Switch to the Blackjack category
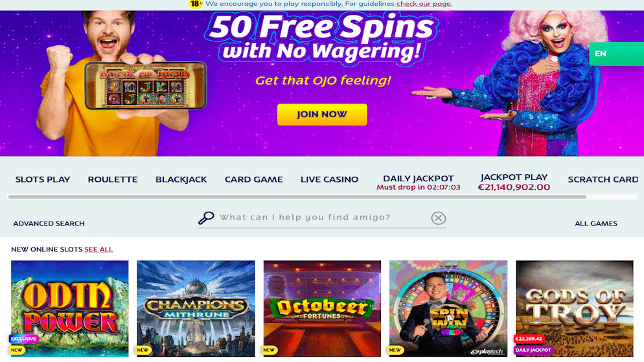Screen dimensions: 644x362 pyautogui.click(x=181, y=179)
